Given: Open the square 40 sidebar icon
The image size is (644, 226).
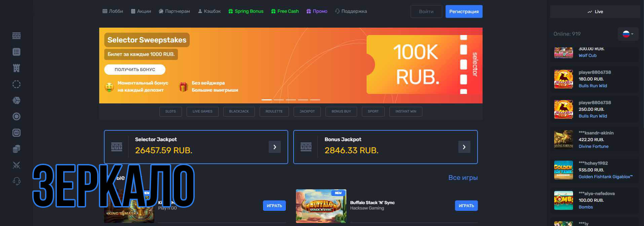Looking at the screenshot, I should click(16, 133).
